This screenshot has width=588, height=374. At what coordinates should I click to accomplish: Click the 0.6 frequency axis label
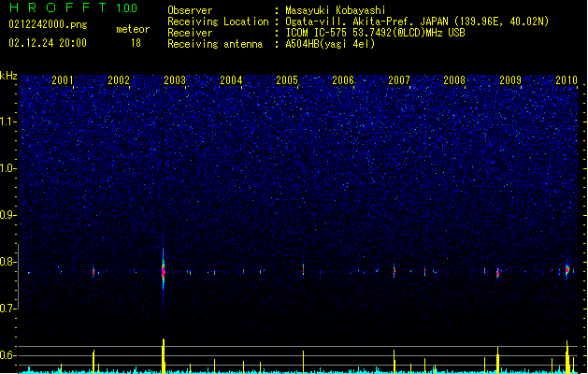(x=8, y=355)
